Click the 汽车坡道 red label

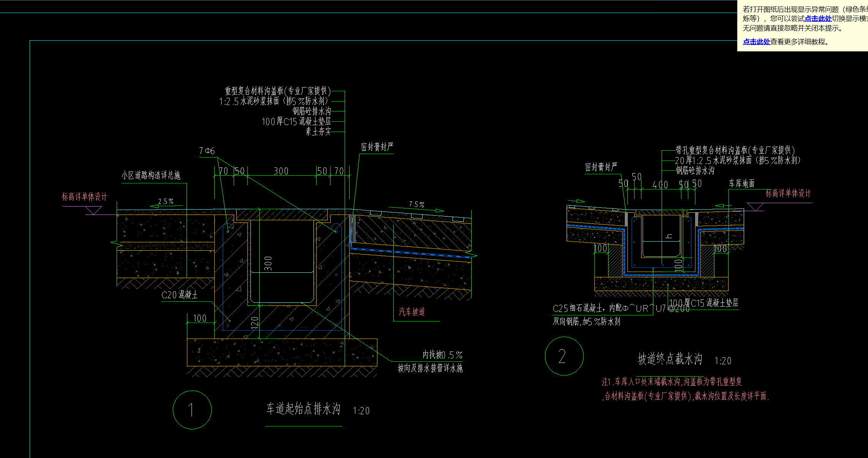point(412,312)
